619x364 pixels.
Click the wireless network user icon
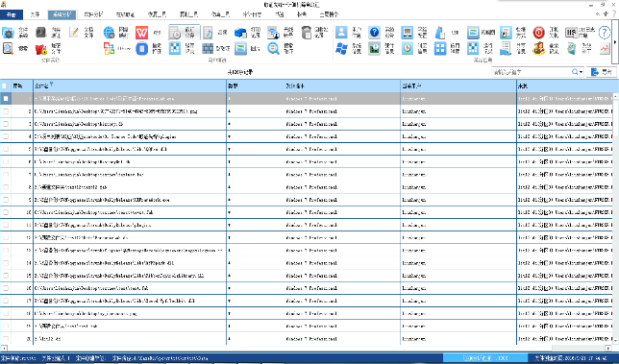(x=273, y=33)
